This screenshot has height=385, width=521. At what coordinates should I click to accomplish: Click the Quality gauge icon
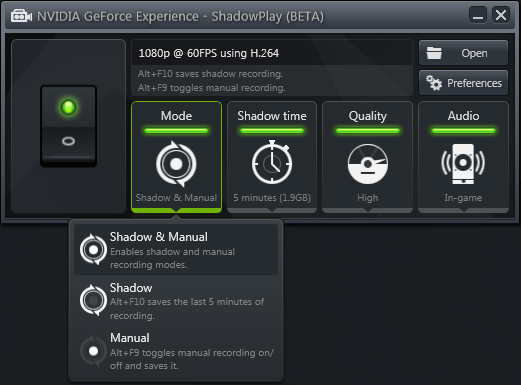368,164
